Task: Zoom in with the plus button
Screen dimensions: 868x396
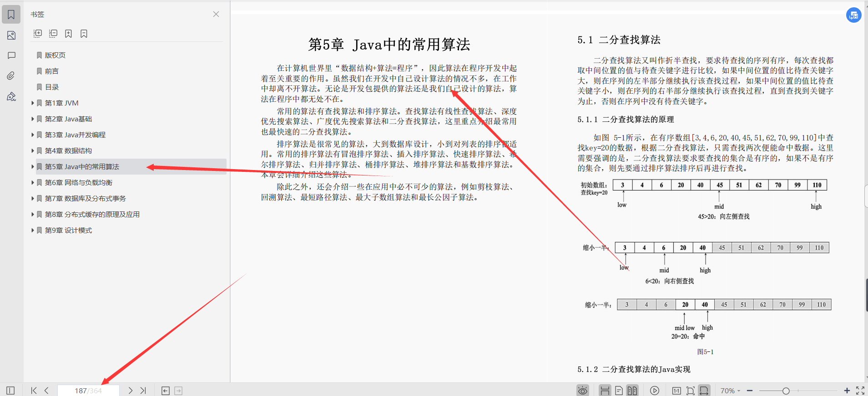Action: click(x=847, y=391)
